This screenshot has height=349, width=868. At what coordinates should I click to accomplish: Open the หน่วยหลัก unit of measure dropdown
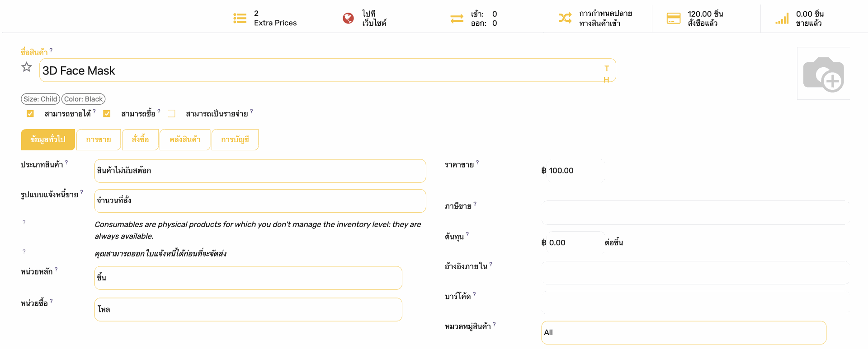tap(248, 278)
